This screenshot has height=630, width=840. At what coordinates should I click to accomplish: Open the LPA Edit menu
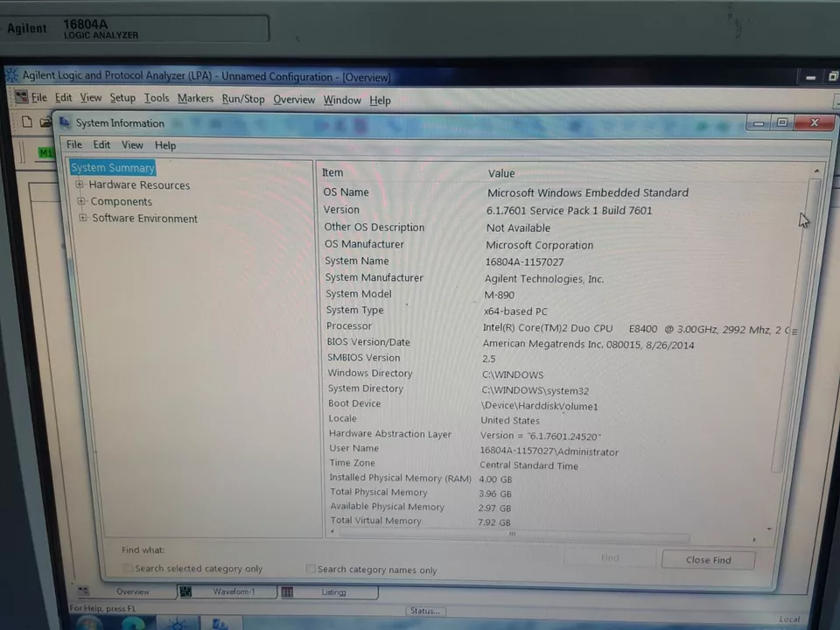(x=63, y=97)
